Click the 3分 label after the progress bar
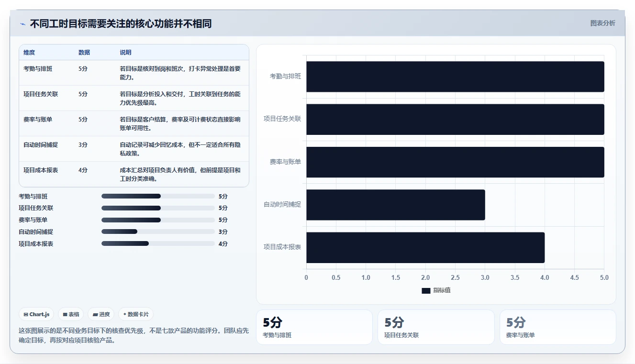The image size is (635, 364). 223,232
